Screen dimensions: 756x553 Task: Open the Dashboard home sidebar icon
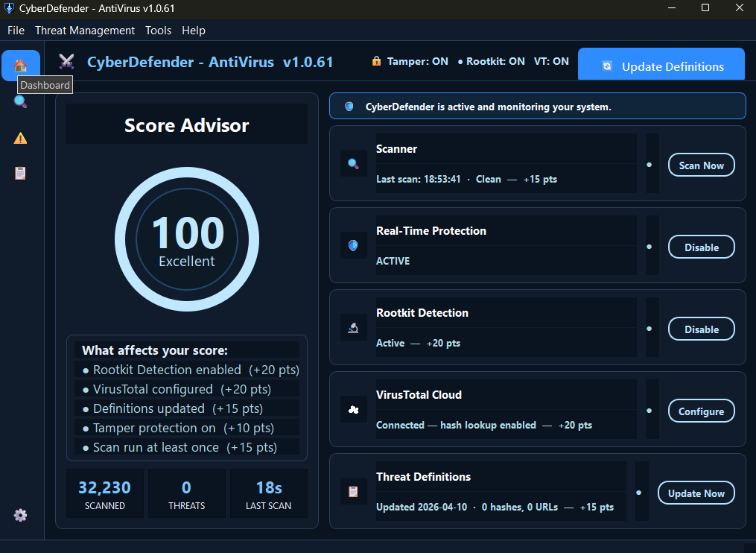[x=21, y=65]
